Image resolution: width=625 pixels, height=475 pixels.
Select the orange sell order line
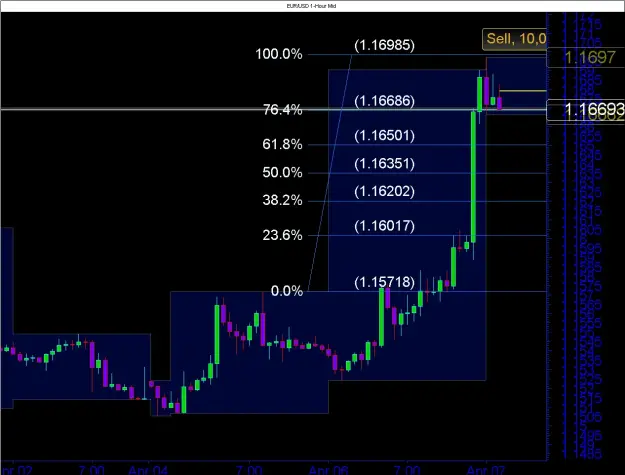[x=523, y=91]
